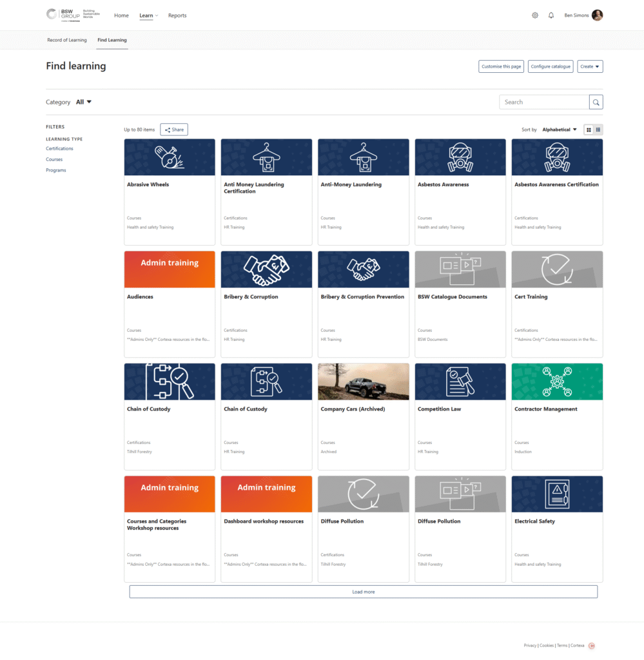644x660 pixels.
Task: Open Ben Simons profile picture
Action: coord(597,15)
